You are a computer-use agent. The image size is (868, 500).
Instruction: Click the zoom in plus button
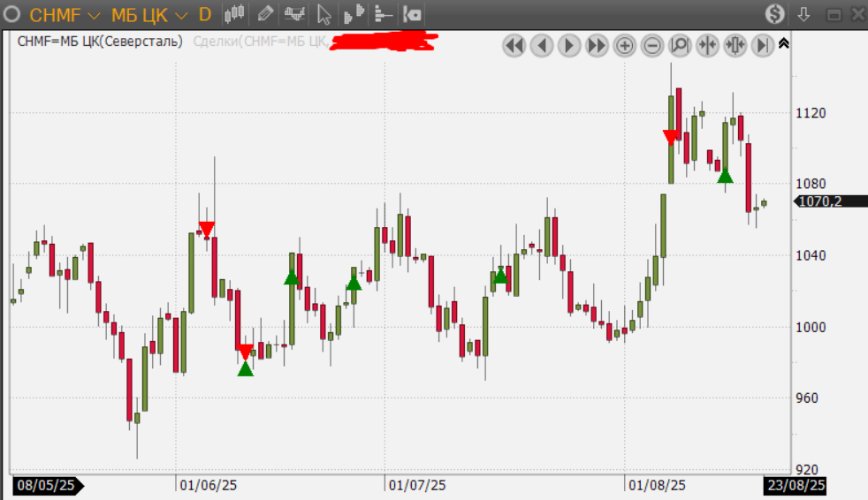coord(625,45)
